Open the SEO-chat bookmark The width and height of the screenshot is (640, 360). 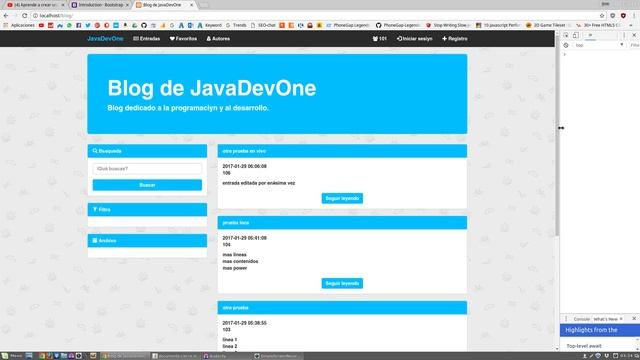[x=263, y=25]
